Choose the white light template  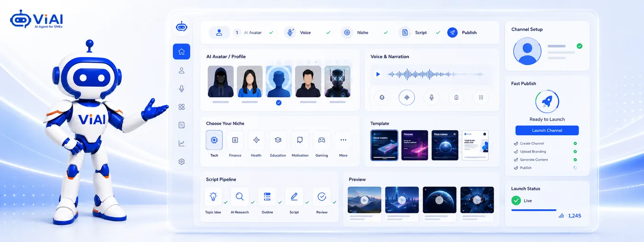[x=475, y=145]
